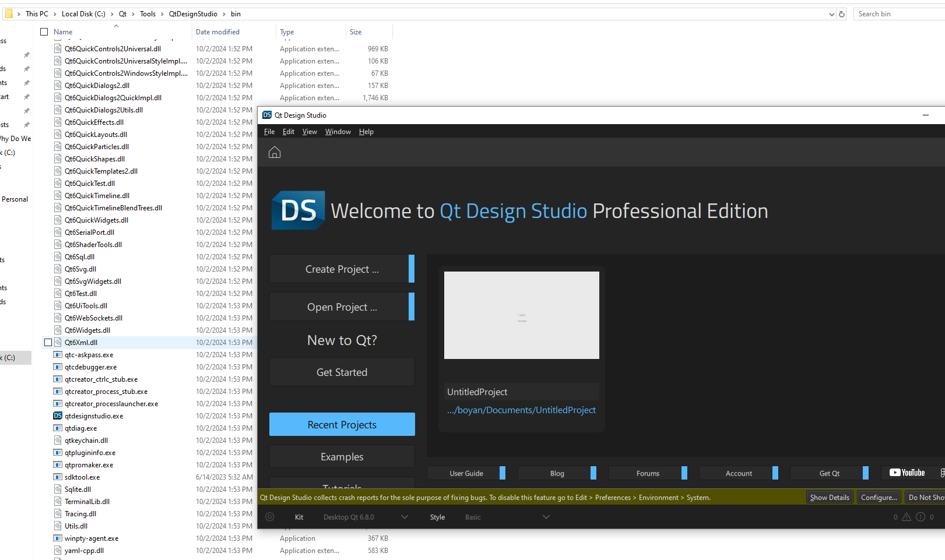Go to the Home welcome page icon
Screen dimensions: 945x560
click(275, 153)
